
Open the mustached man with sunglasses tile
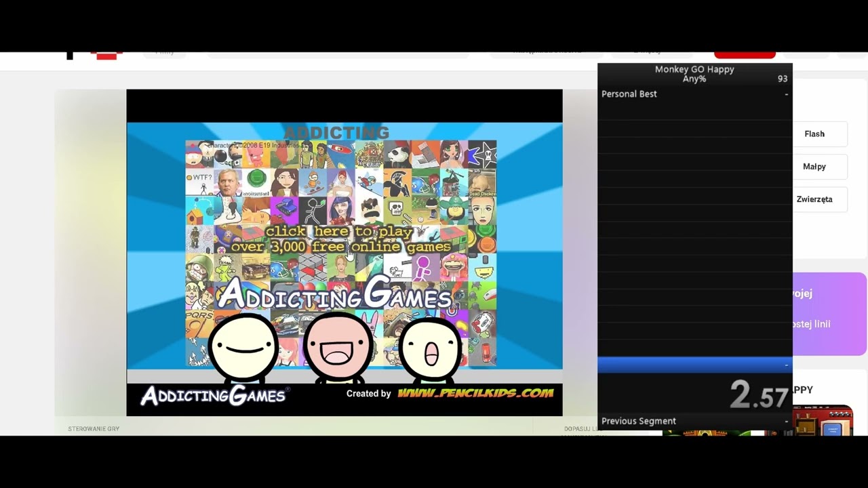click(x=370, y=211)
